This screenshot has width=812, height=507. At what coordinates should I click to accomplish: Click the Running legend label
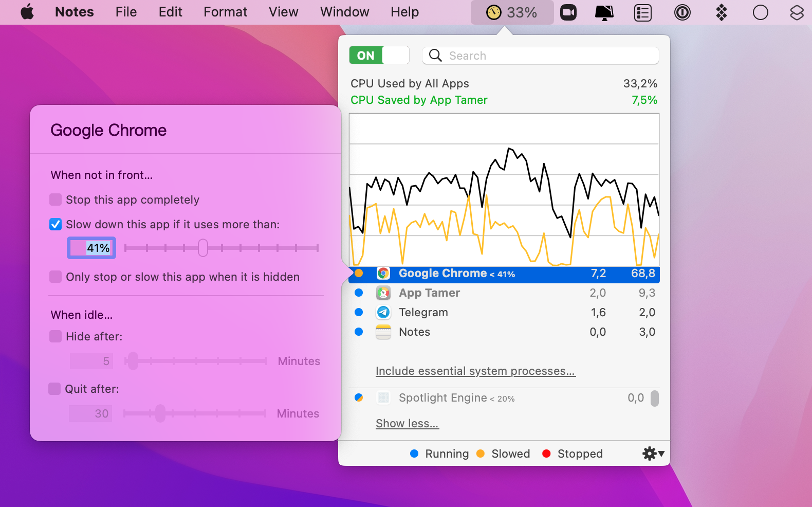(447, 454)
